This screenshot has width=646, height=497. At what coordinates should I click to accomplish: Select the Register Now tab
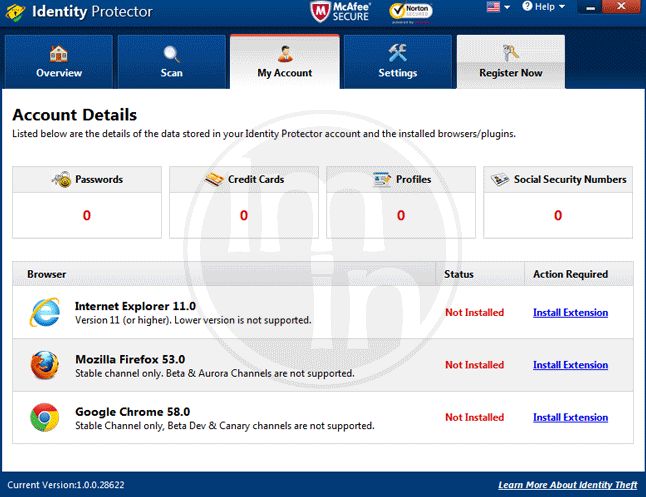coord(510,62)
